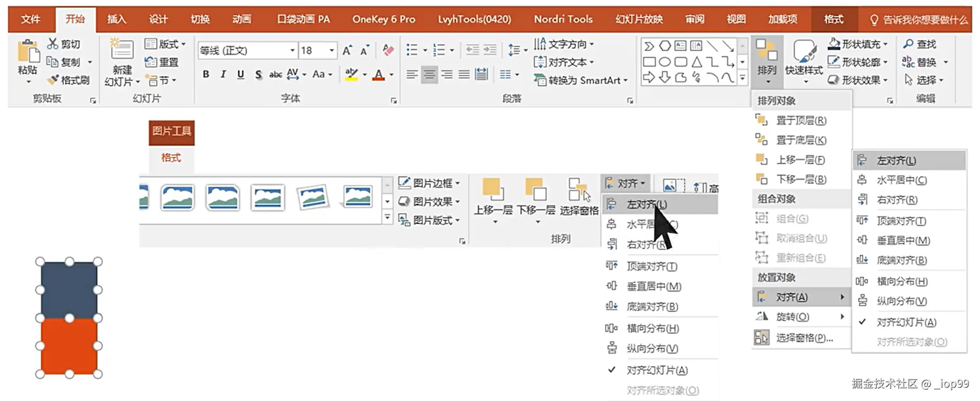The height and width of the screenshot is (401, 980).
Task: Click the 对齐文本 align text button
Action: tap(564, 62)
